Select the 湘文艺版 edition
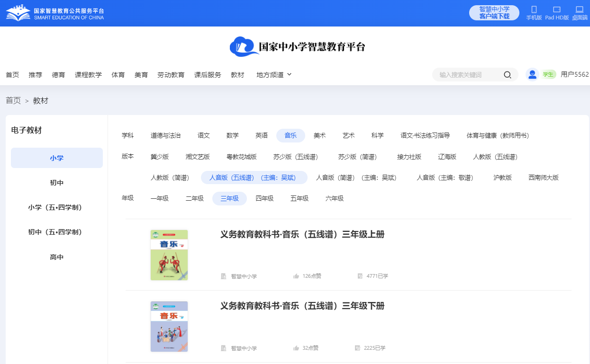This screenshot has height=364, width=590. click(198, 157)
